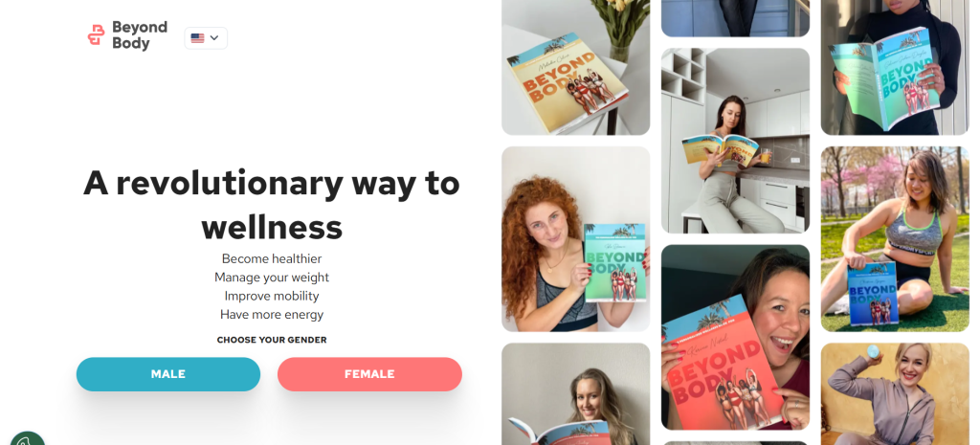
Task: Open the language dropdown chevron
Action: tap(214, 38)
